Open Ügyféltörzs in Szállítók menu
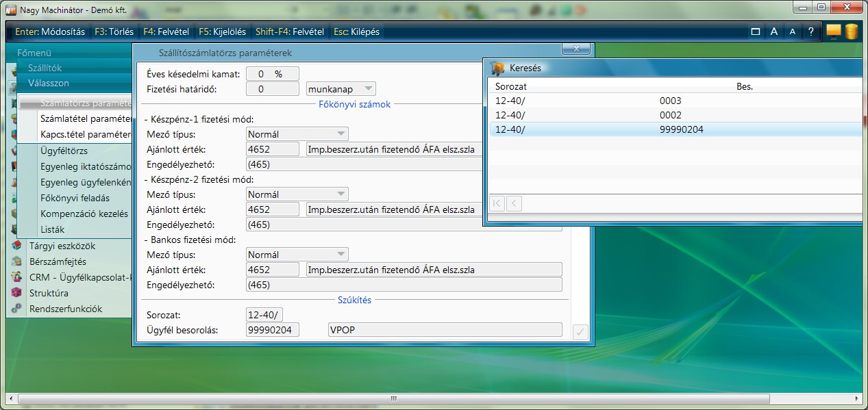This screenshot has width=868, height=410. pyautogui.click(x=64, y=151)
